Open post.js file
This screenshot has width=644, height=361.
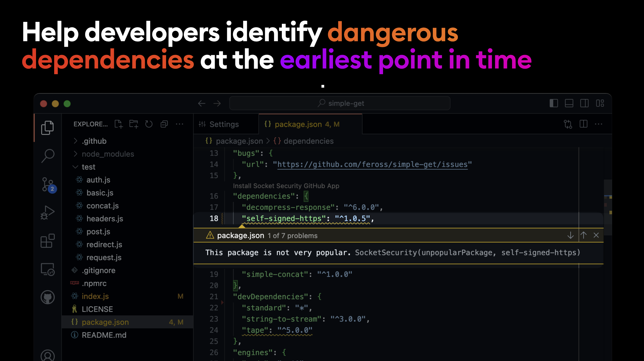tap(128, 231)
